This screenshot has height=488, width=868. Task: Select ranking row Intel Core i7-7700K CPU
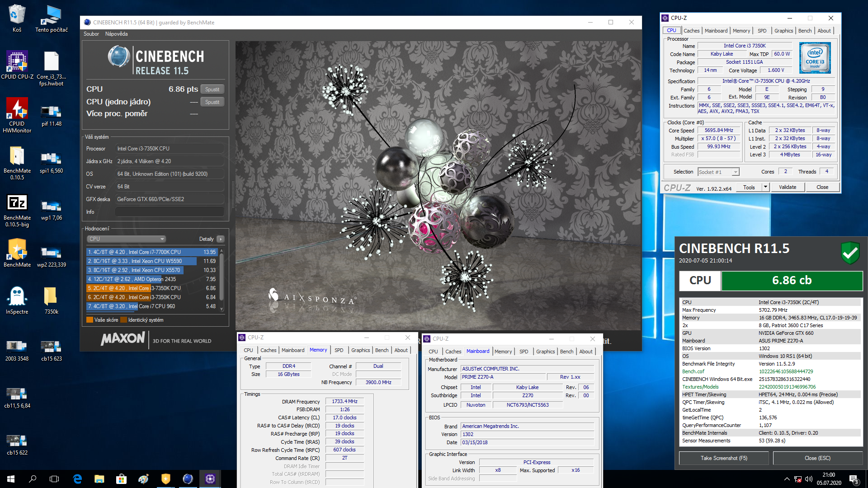click(151, 252)
